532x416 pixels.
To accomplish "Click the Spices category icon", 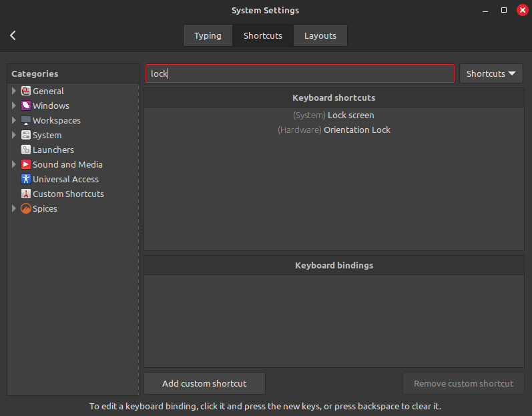I will point(26,208).
